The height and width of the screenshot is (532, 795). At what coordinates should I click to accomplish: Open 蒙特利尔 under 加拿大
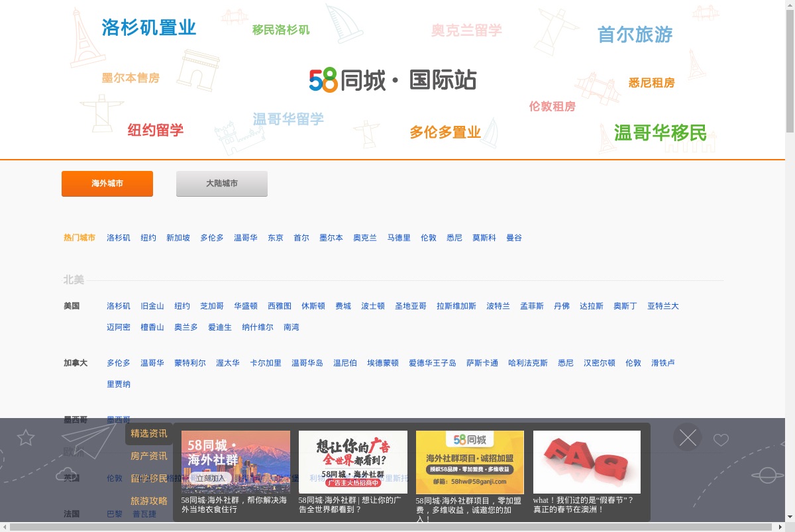click(x=190, y=363)
